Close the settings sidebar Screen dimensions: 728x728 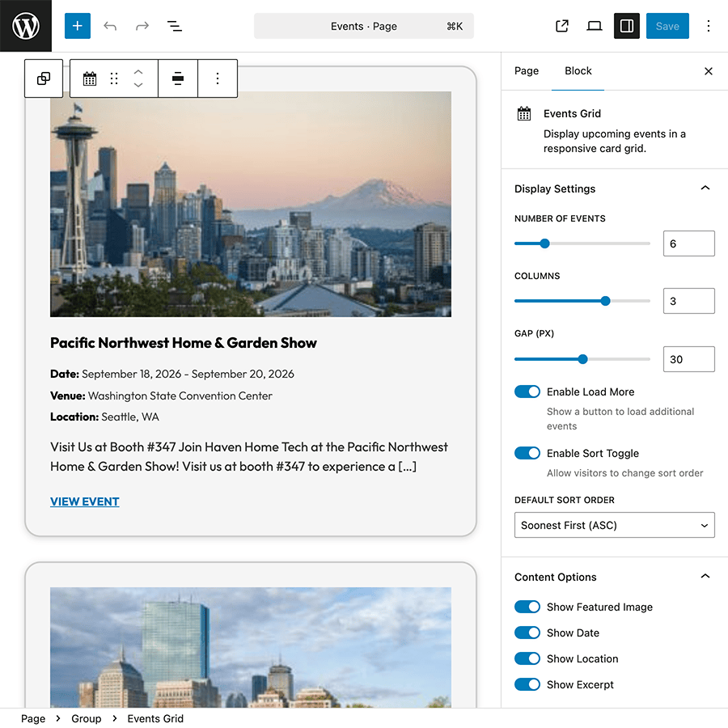[708, 71]
